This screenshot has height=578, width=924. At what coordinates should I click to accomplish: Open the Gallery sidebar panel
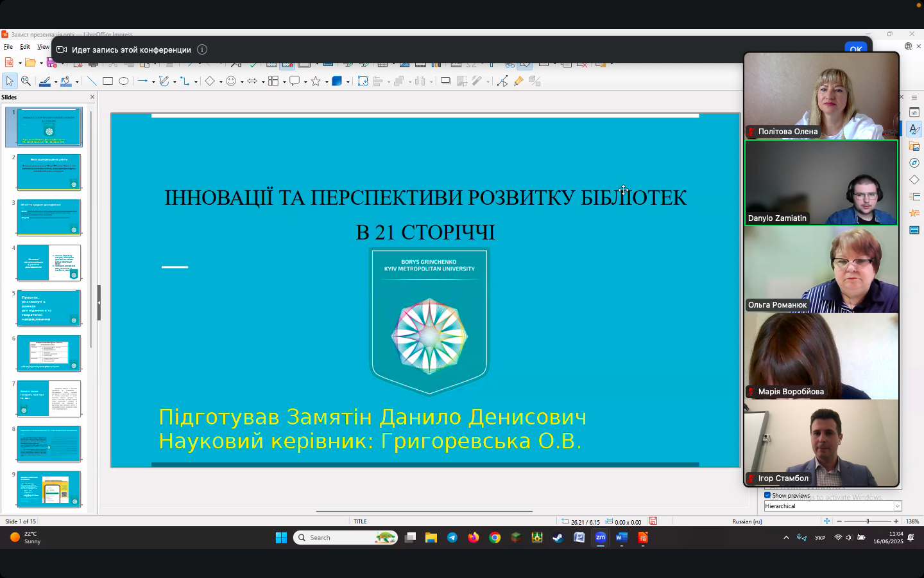pyautogui.click(x=914, y=146)
